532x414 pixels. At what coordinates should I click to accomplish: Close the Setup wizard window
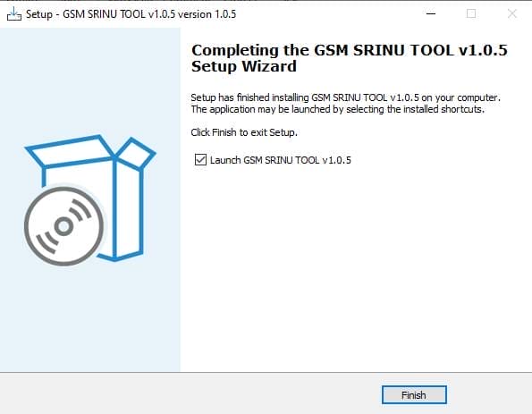[x=512, y=14]
